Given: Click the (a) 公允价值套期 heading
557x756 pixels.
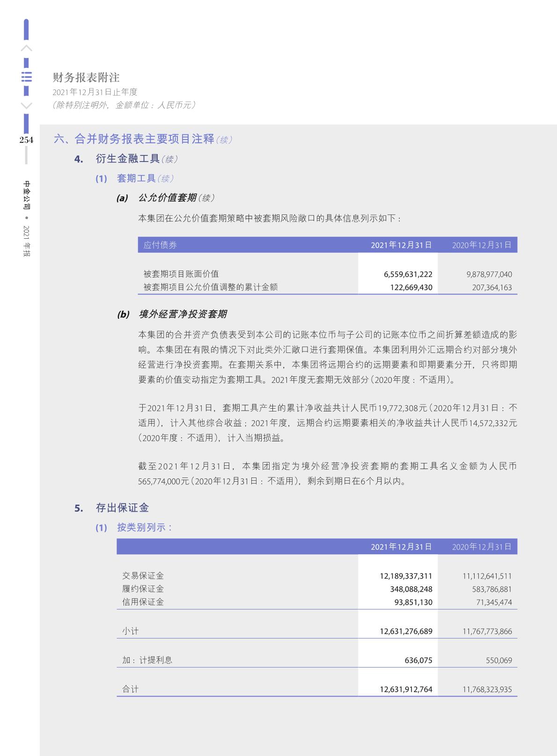Looking at the screenshot, I should [x=166, y=198].
